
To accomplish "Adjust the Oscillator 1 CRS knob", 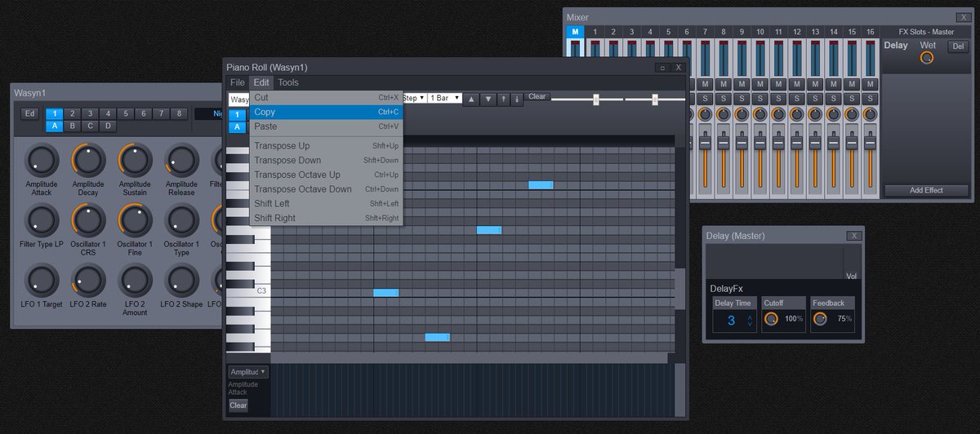I will pyautogui.click(x=88, y=219).
